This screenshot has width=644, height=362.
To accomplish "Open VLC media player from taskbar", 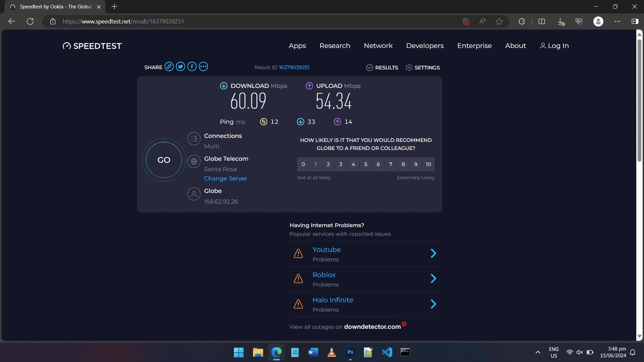I will [332, 352].
